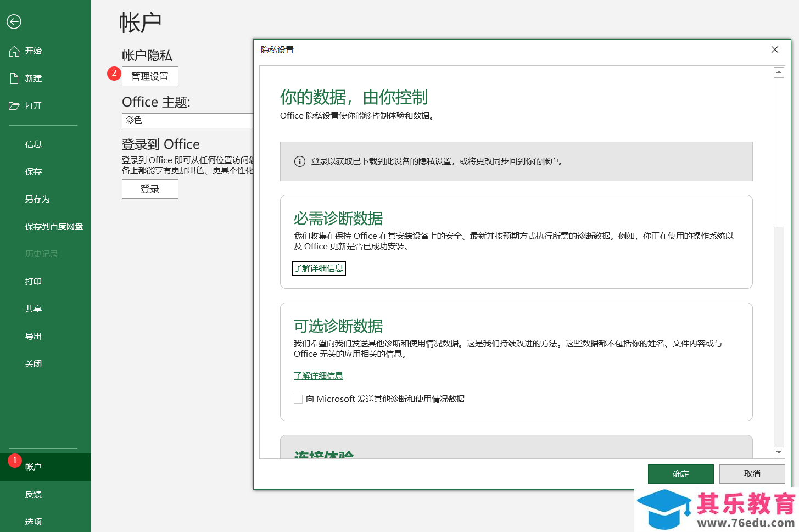Open 了解详细信息 under 必需诊断数据
799x532 pixels.
click(319, 268)
